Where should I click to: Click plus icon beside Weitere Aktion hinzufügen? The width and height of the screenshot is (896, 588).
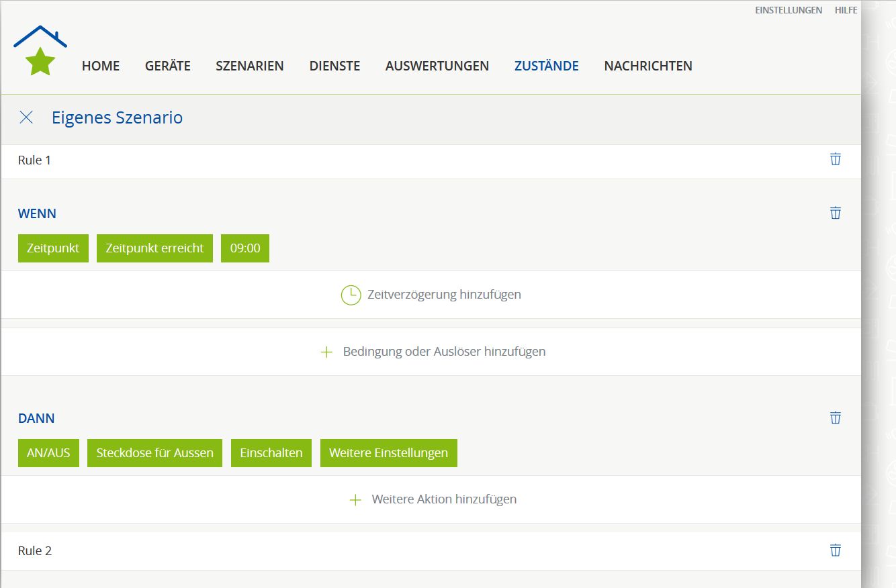[355, 499]
